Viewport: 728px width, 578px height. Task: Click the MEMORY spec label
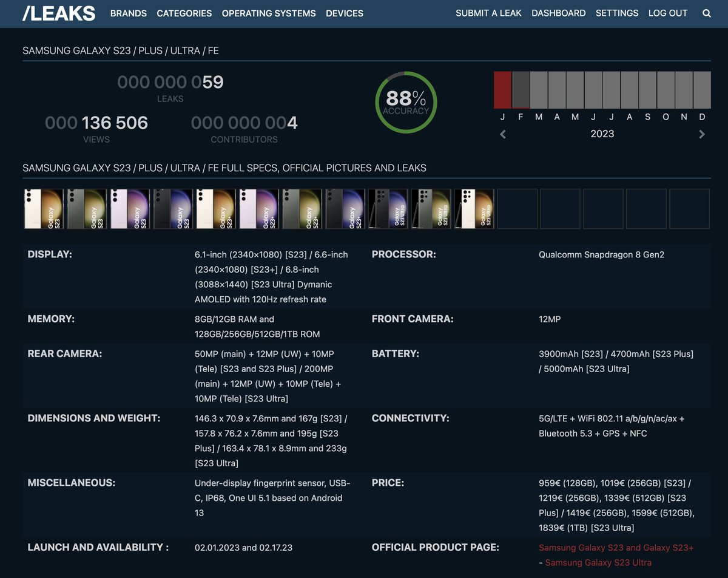[x=51, y=319]
